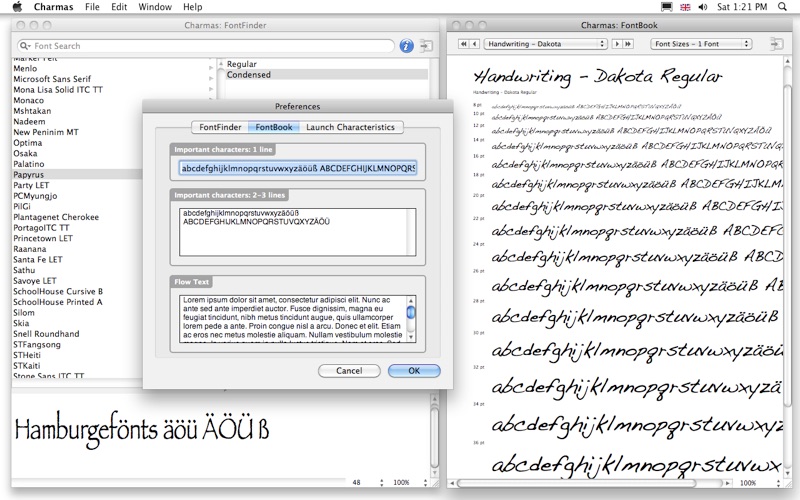Select Papyrus in the font list
This screenshot has width=800, height=500.
[x=77, y=174]
